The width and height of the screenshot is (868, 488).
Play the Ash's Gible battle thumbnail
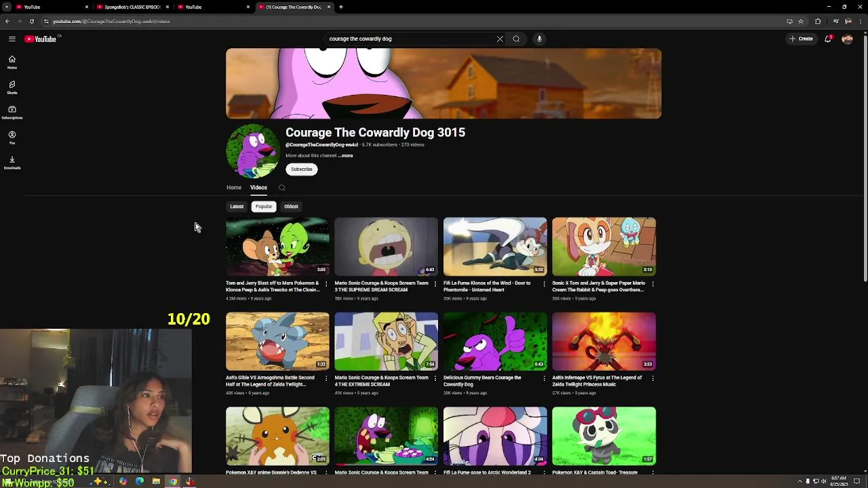pos(277,341)
